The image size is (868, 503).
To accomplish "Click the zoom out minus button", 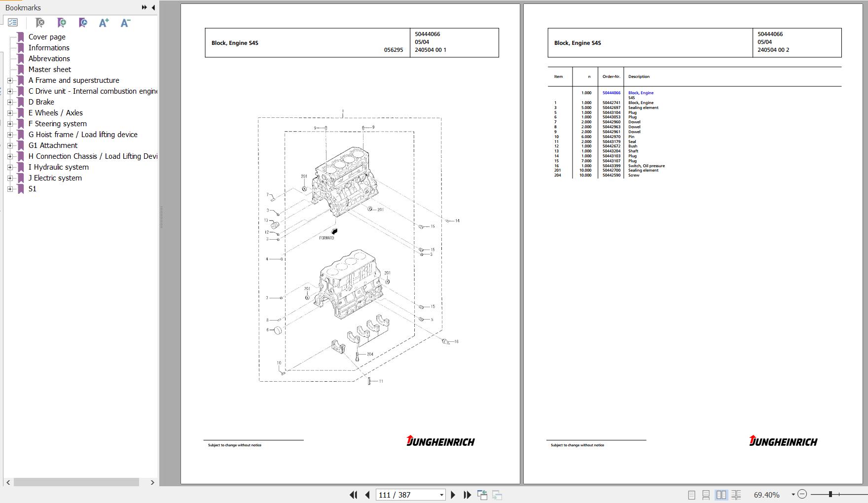I will coord(802,494).
